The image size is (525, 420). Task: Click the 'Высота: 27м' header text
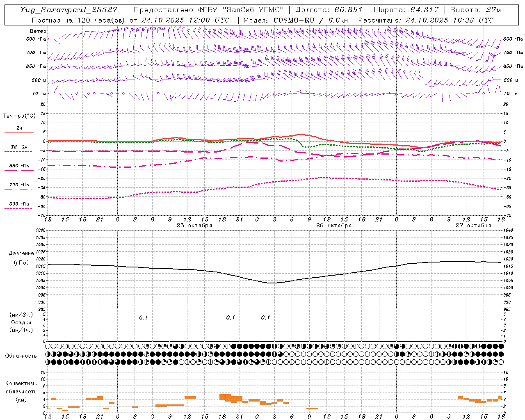475,10
